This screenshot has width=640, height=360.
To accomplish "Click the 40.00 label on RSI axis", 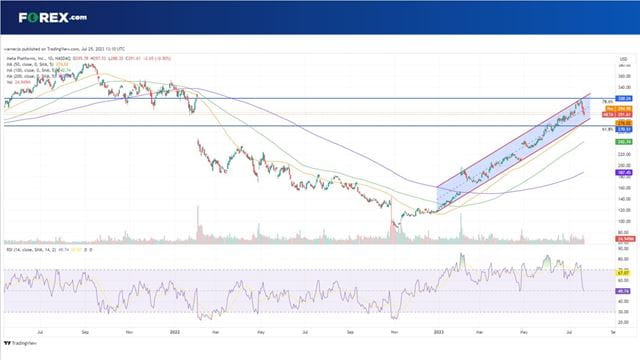I will pyautogui.click(x=624, y=301).
